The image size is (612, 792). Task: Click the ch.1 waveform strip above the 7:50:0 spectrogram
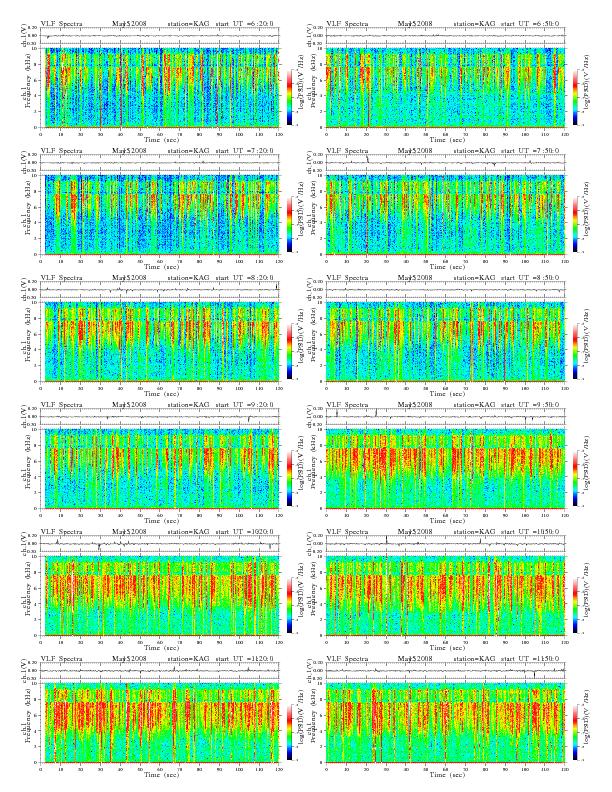(445, 163)
